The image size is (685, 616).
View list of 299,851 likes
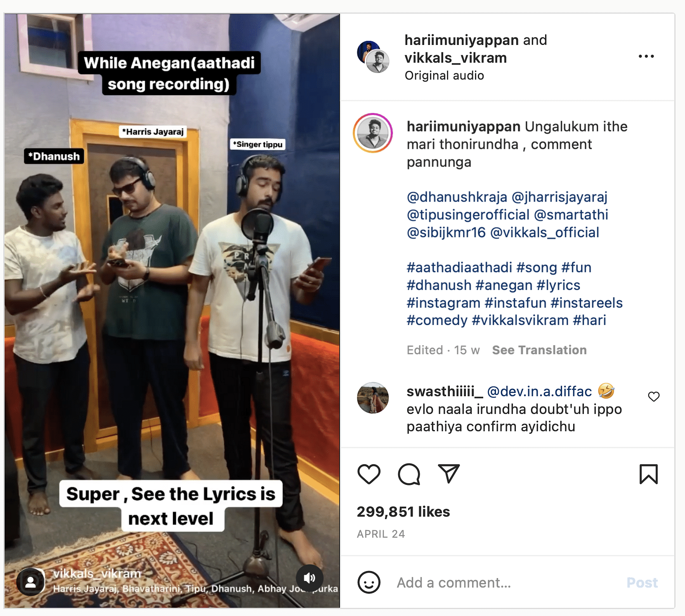(x=403, y=512)
